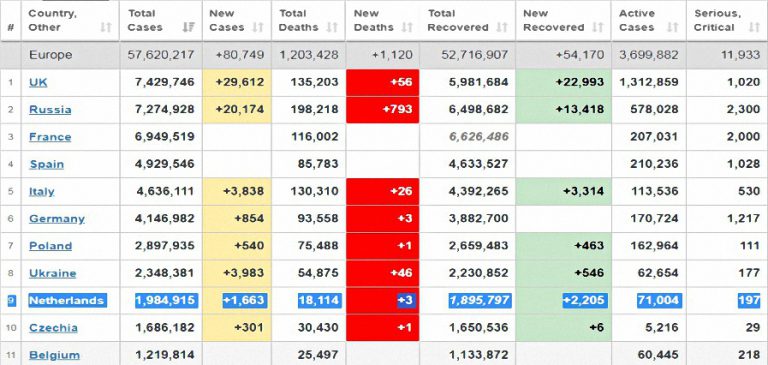Sort by Country column arrow icon
Viewport: 768px width, 365px height.
tap(106, 27)
